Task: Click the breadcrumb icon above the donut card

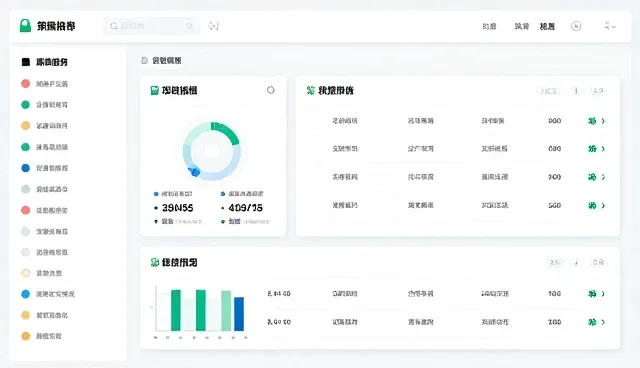Action: click(144, 60)
